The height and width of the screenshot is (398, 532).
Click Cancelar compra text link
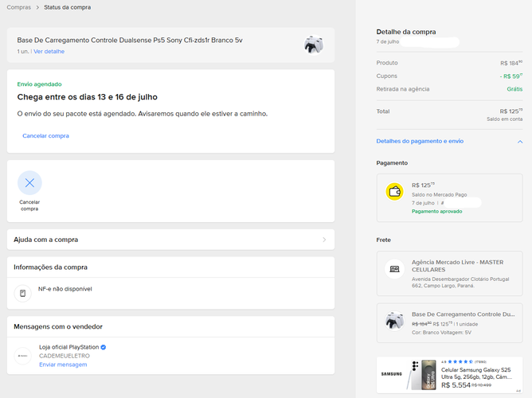point(46,135)
